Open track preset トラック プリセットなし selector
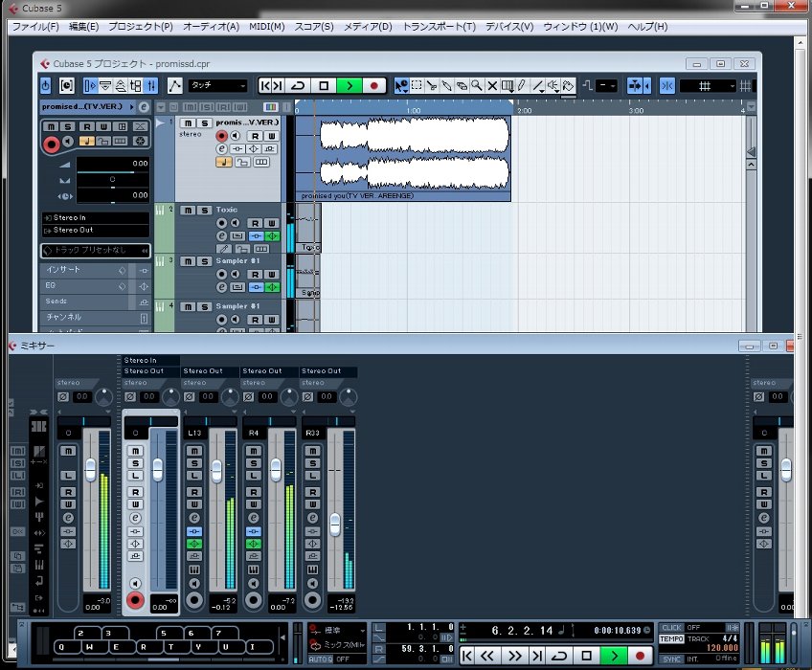 pos(96,251)
